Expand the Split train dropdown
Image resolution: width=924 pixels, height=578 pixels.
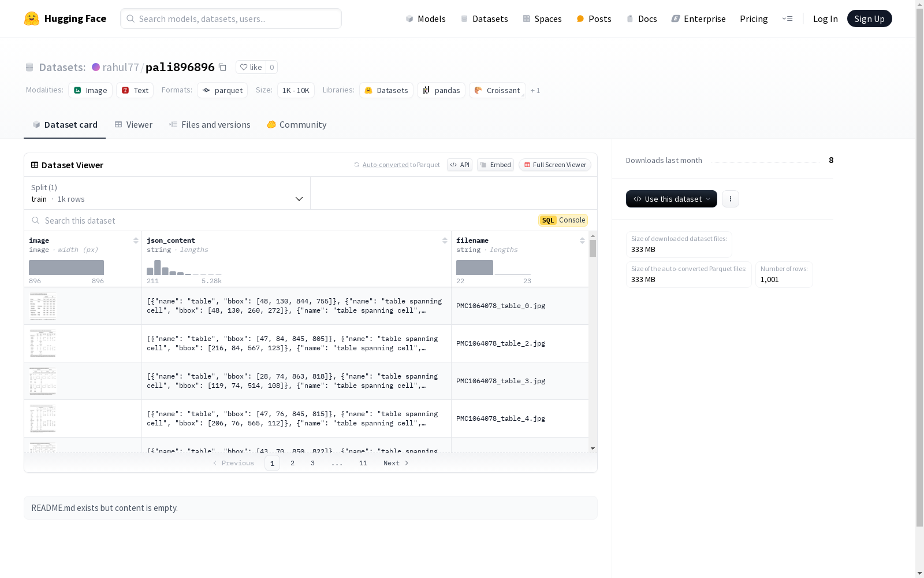[x=167, y=193]
